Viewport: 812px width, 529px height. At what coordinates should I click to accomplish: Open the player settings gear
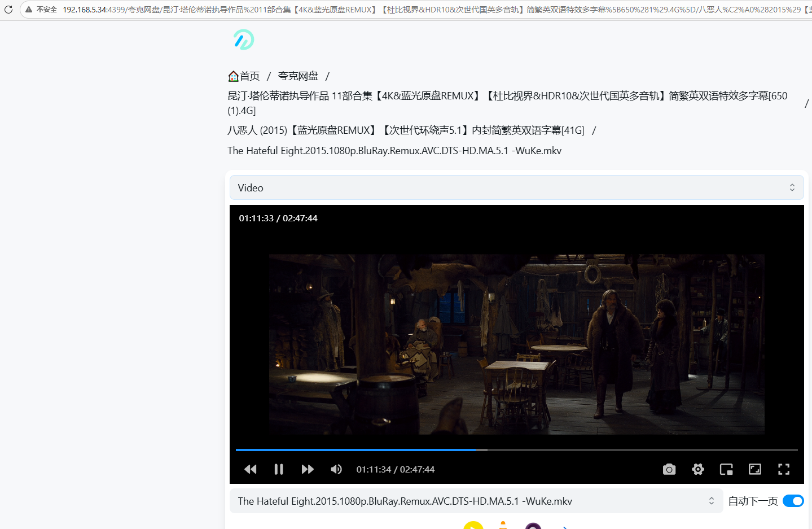pyautogui.click(x=698, y=469)
